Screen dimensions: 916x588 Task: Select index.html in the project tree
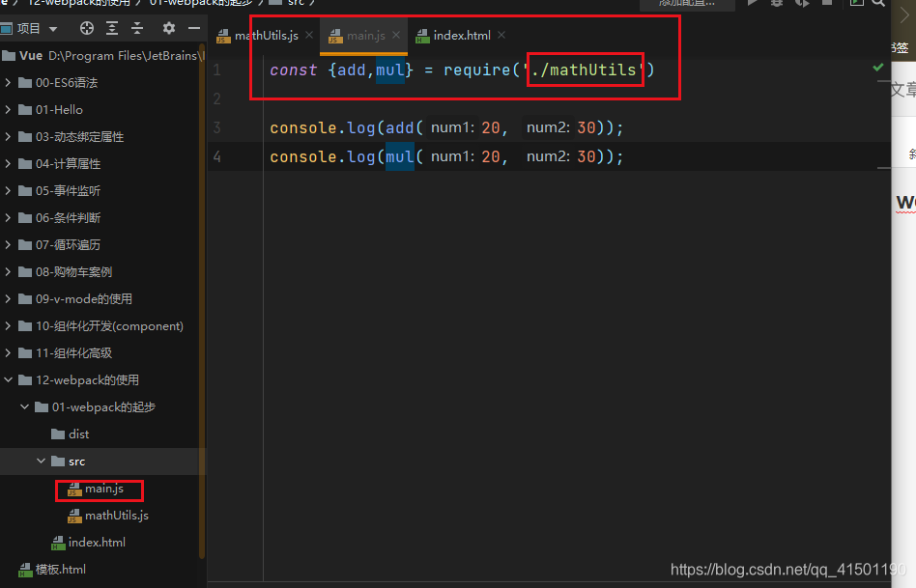(97, 543)
